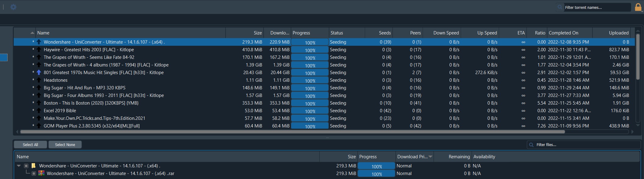Open the options gear icon in toolbar
The image size is (644, 179).
pyautogui.click(x=13, y=7)
